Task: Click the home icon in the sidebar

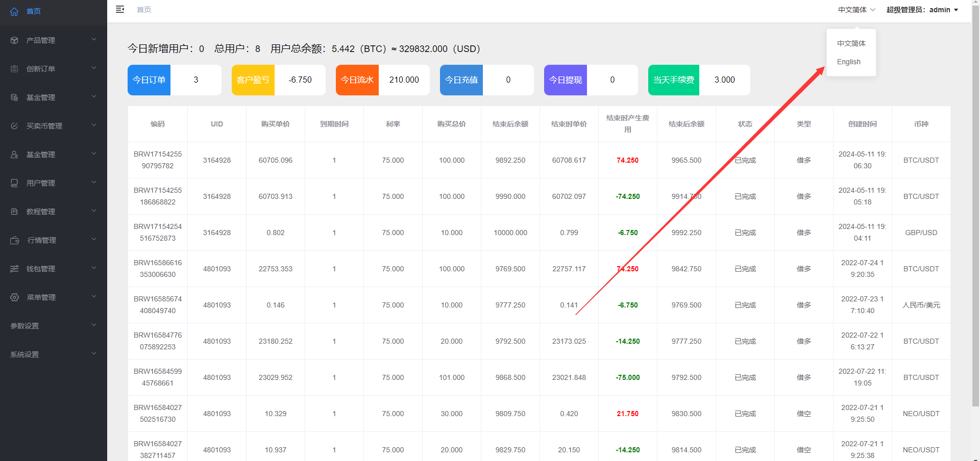Action: 14,11
